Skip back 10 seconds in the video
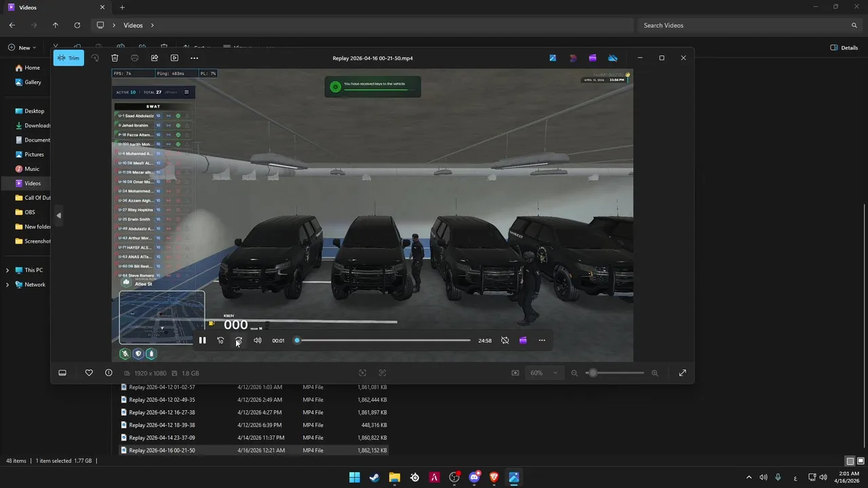 tap(220, 340)
